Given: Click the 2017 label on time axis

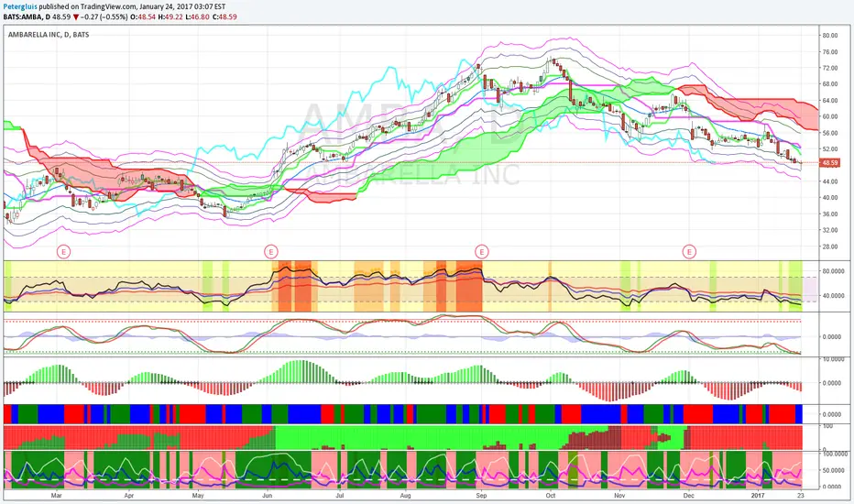Looking at the screenshot, I should 758,496.
